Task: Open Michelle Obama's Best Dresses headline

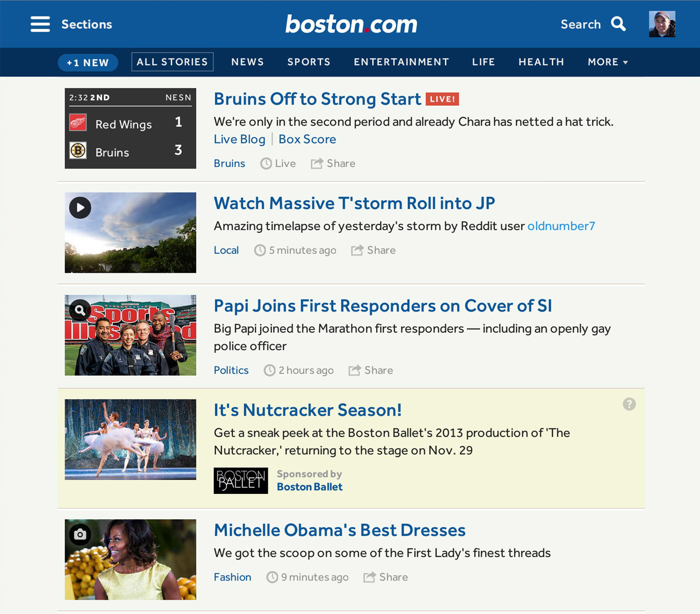Action: [x=340, y=530]
